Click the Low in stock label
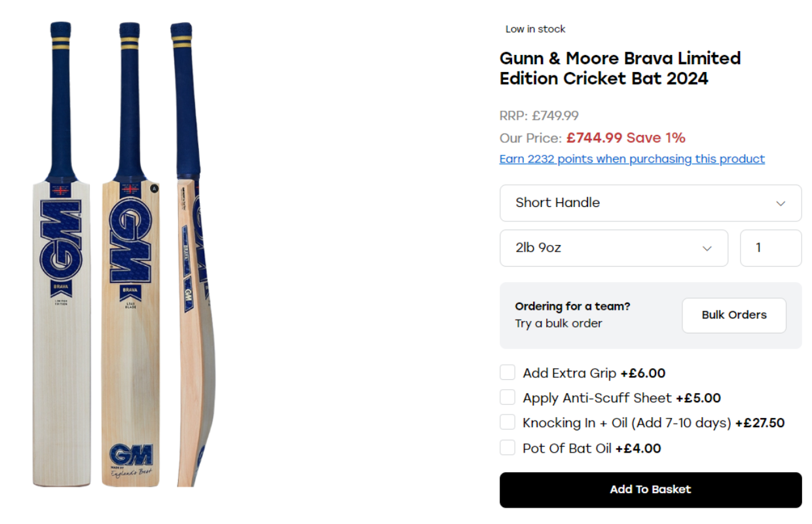Screen dimensions: 812x524 [x=535, y=29]
